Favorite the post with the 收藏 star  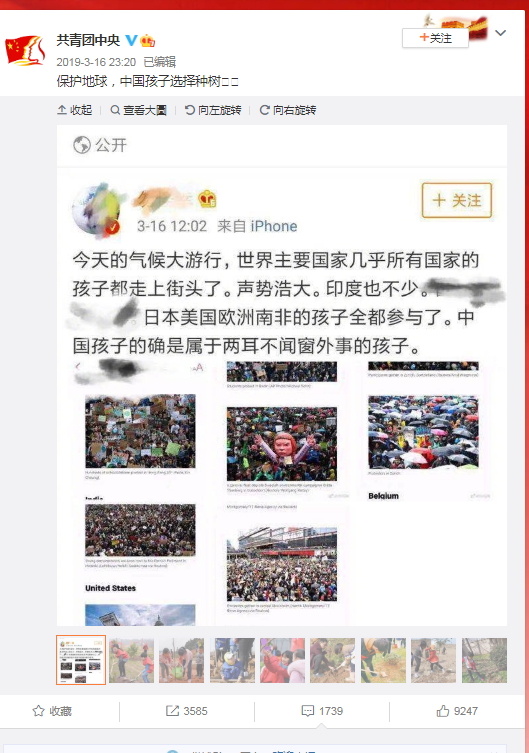click(52, 711)
